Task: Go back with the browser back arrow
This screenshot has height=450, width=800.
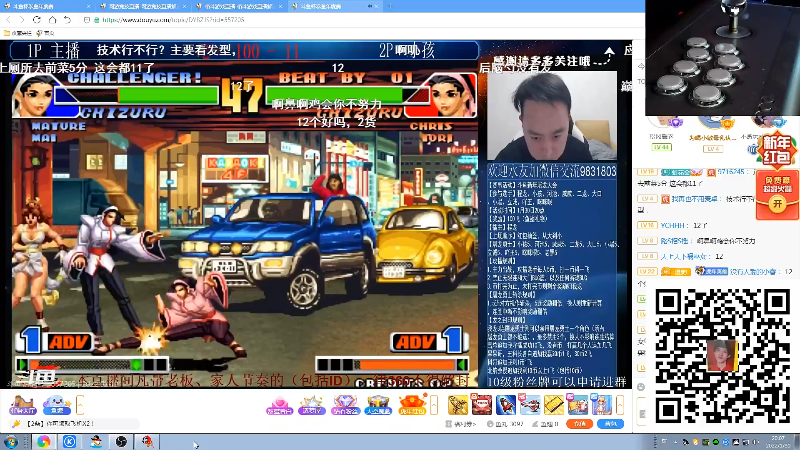Action: pyautogui.click(x=8, y=20)
